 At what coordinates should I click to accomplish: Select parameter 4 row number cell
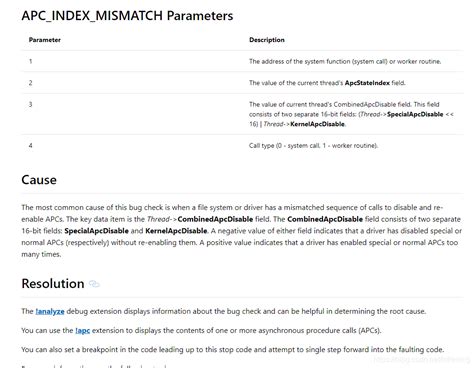(x=31, y=146)
